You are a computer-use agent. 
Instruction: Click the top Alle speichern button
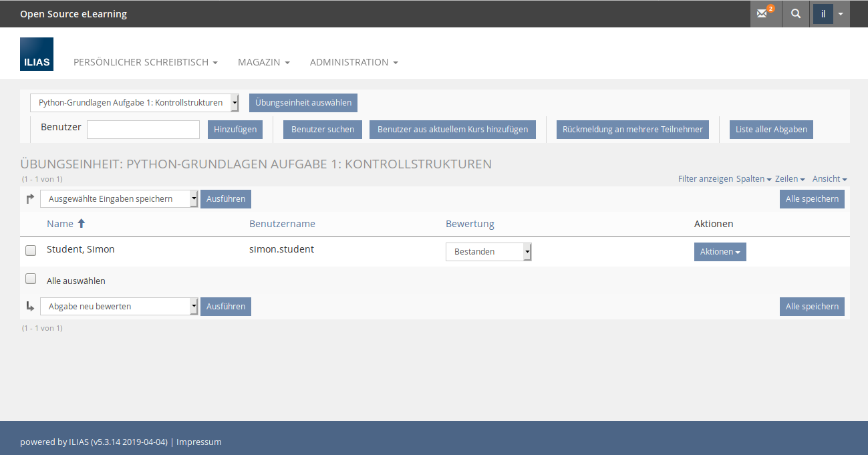point(812,199)
